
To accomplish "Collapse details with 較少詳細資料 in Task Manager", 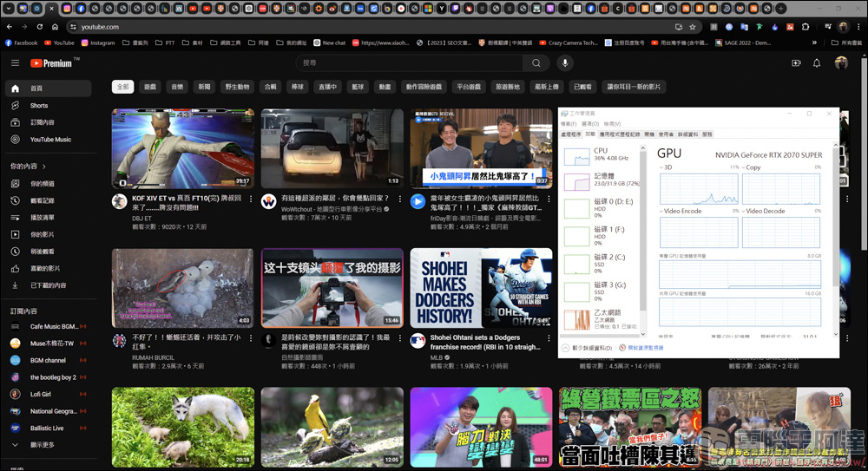I will (587, 348).
